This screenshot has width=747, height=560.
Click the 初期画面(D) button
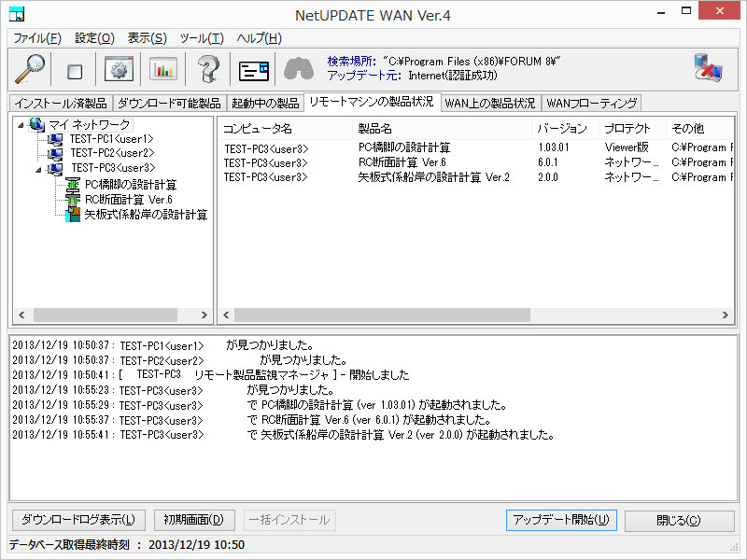pos(194,520)
